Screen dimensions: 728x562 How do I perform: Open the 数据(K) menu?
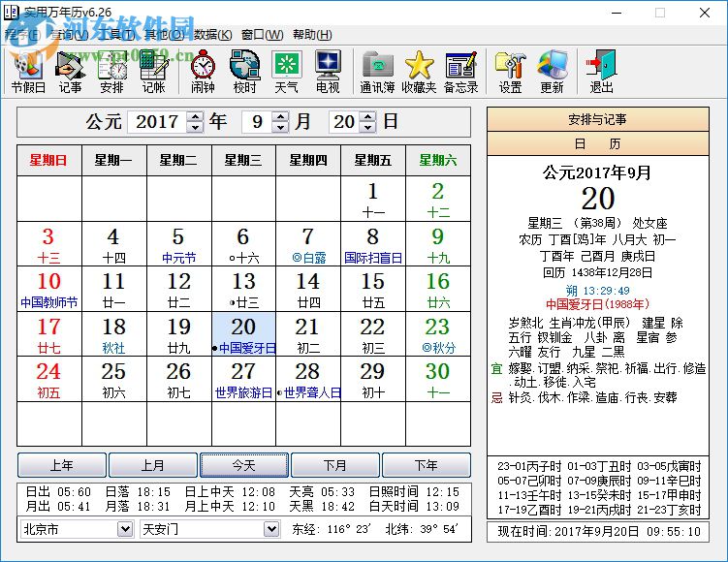point(212,34)
